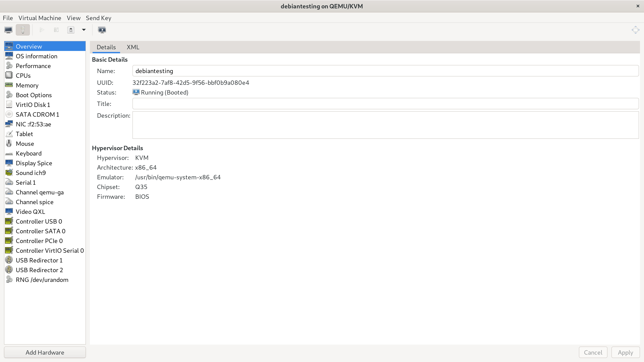Select Controller VirtIO Serial 0 entry
Viewport: 644px width, 362px height.
(x=45, y=251)
